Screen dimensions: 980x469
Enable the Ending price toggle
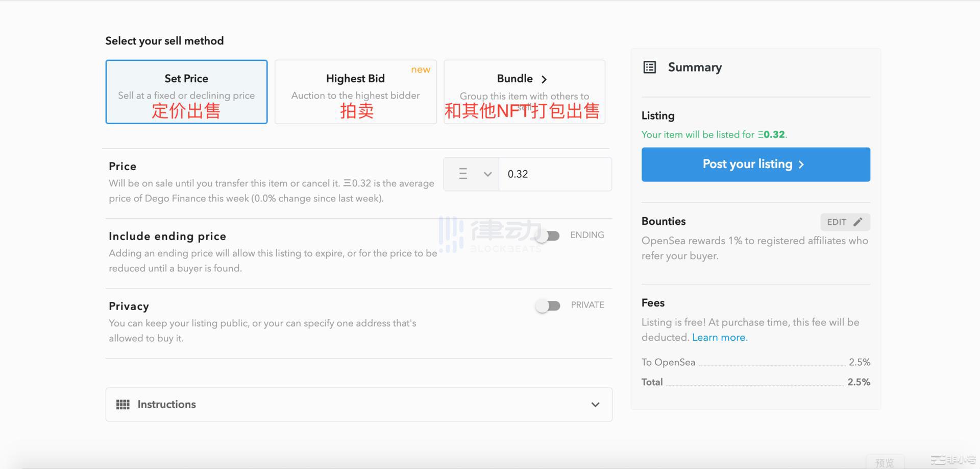pos(548,236)
